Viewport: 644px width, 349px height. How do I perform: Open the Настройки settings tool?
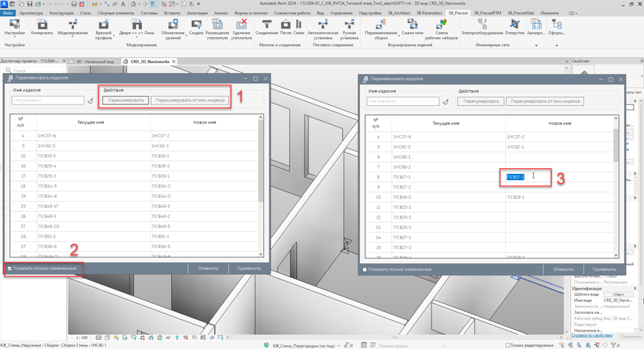click(14, 26)
